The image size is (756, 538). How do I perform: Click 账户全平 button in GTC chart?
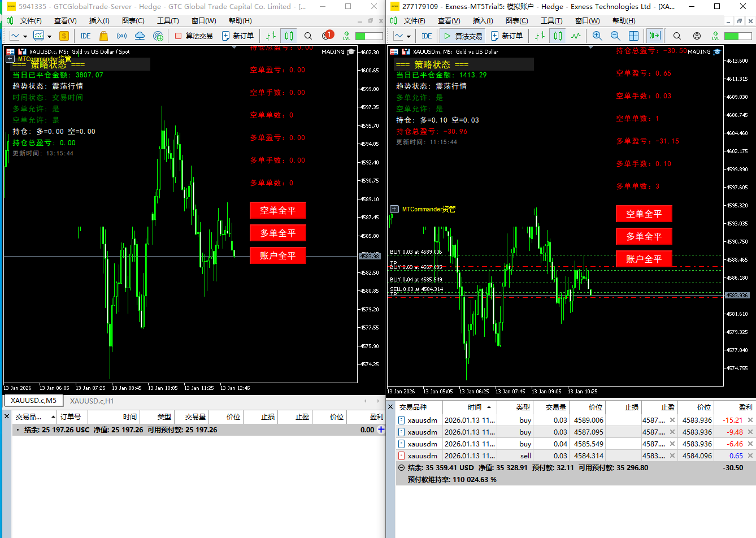278,255
